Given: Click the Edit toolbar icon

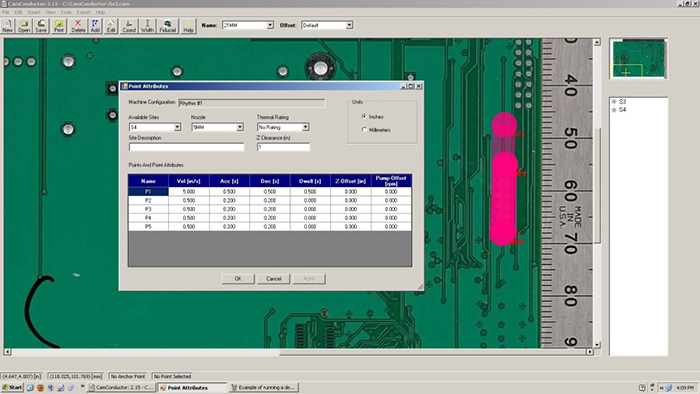Looking at the screenshot, I should [x=111, y=26].
